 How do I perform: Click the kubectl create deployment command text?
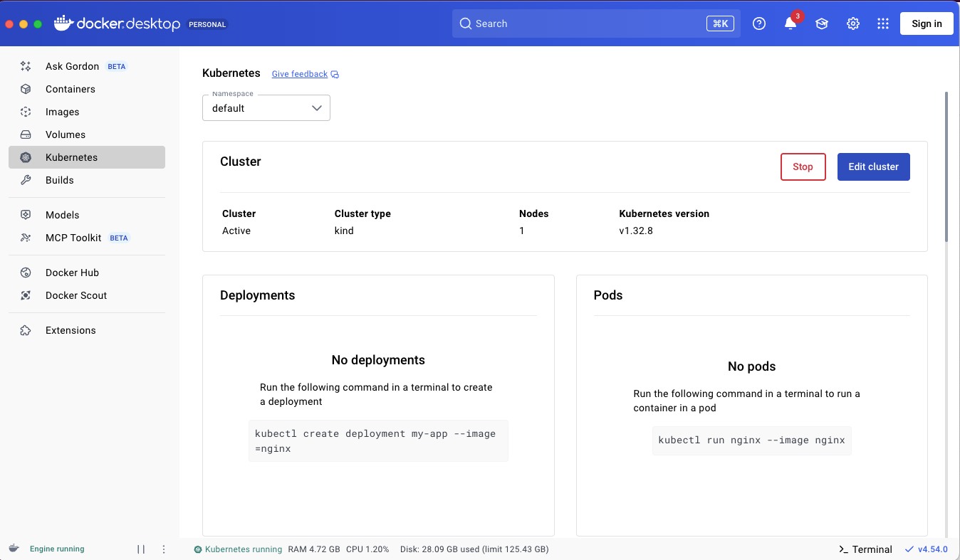[378, 440]
